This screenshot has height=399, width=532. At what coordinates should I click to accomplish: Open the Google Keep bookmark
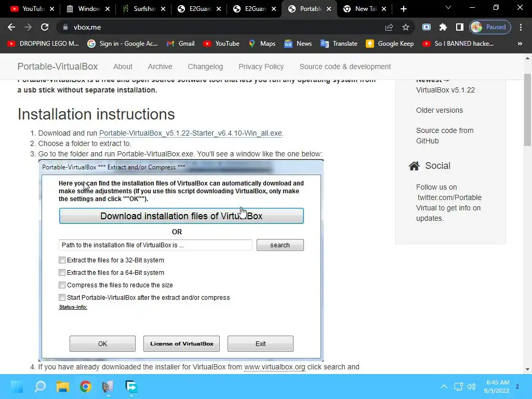point(390,44)
